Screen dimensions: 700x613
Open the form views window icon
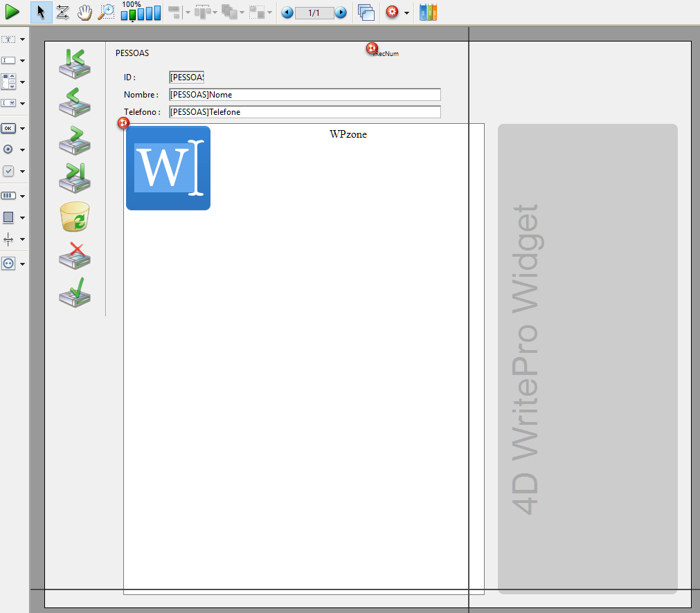366,12
